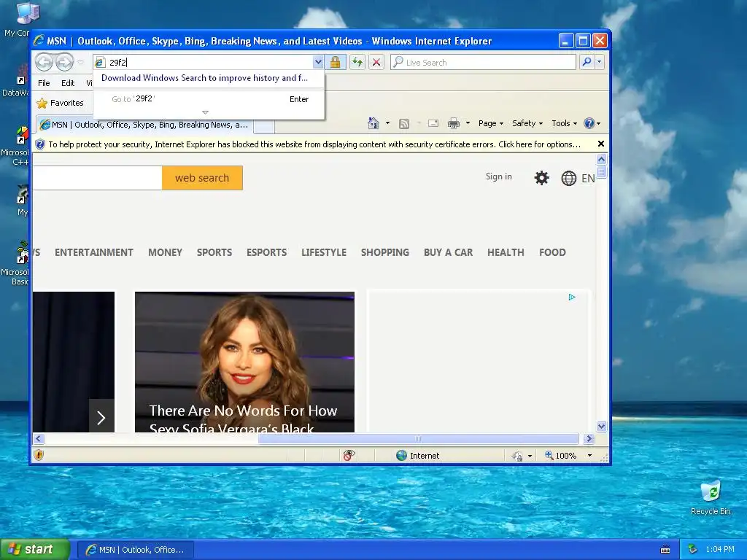This screenshot has height=560, width=747.
Task: Click the Search magnifier button
Action: [x=587, y=62]
